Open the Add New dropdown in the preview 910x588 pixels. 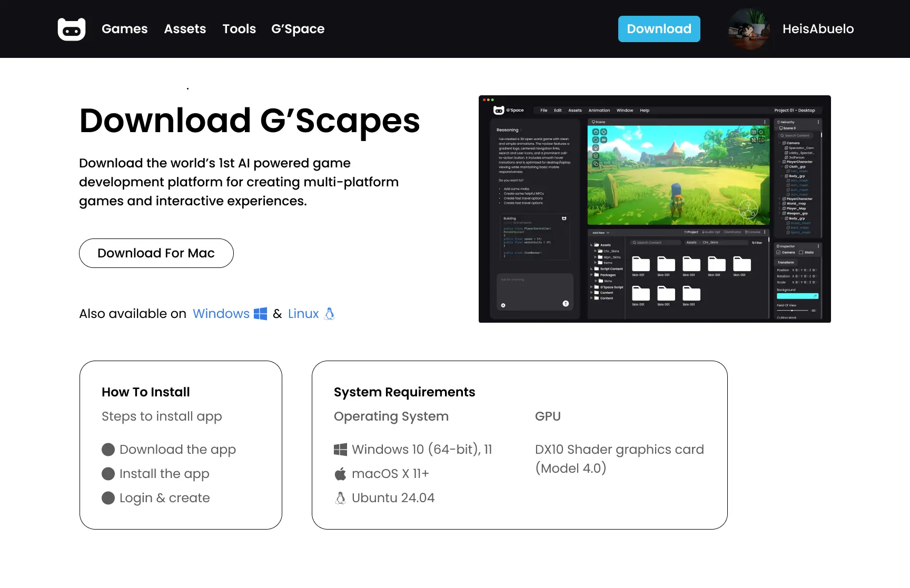click(x=601, y=233)
